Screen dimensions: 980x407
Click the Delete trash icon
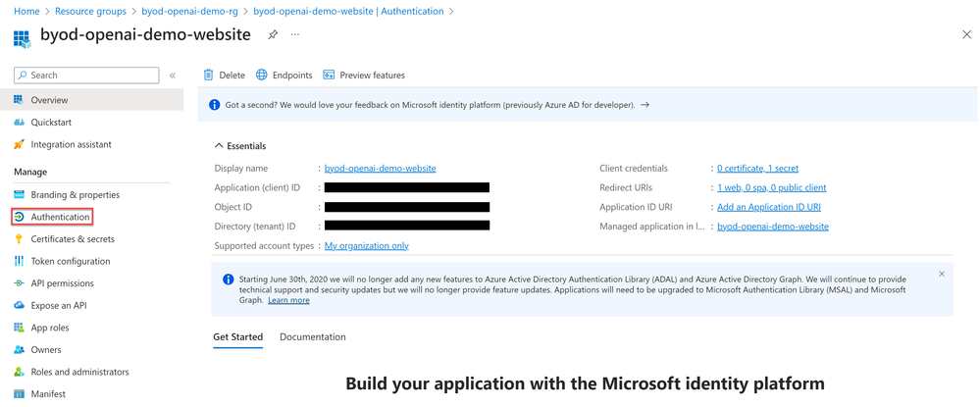(x=209, y=75)
